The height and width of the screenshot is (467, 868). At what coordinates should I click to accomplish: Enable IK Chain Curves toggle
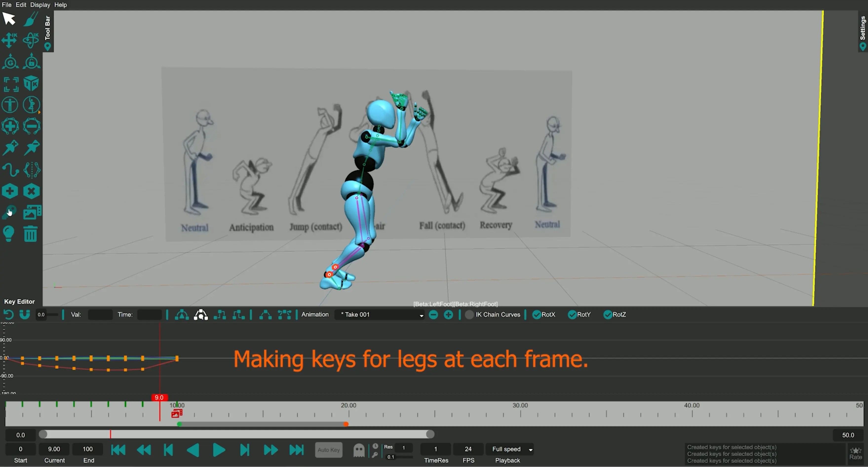click(469, 315)
